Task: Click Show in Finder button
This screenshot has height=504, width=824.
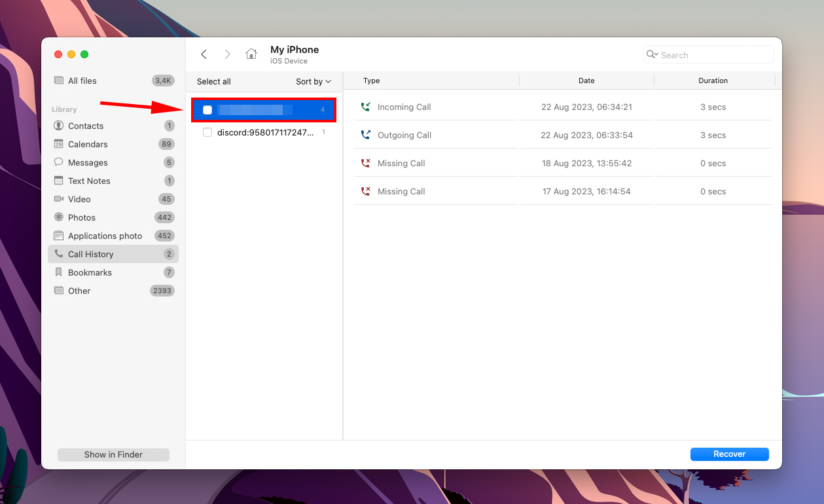Action: 113,454
